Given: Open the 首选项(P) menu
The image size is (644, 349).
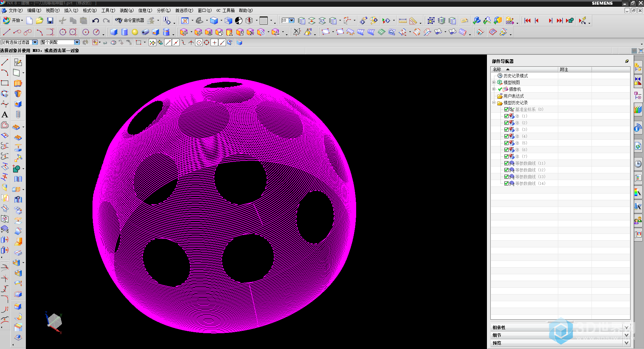Looking at the screenshot, I should pyautogui.click(x=184, y=11).
